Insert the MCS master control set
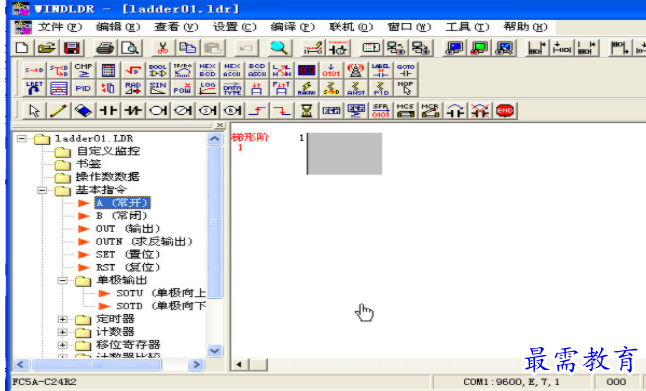This screenshot has height=391, width=646. (405, 110)
